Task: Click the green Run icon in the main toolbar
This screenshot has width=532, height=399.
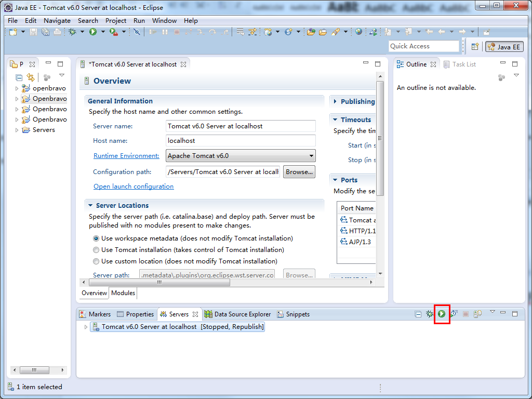Action: point(93,32)
